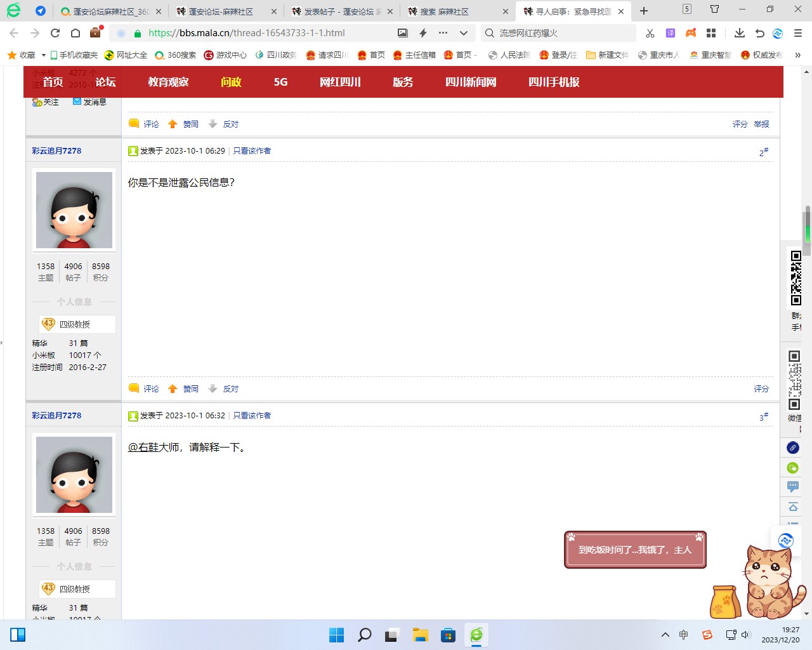
Task: Open the Windows Start button
Action: [336, 635]
